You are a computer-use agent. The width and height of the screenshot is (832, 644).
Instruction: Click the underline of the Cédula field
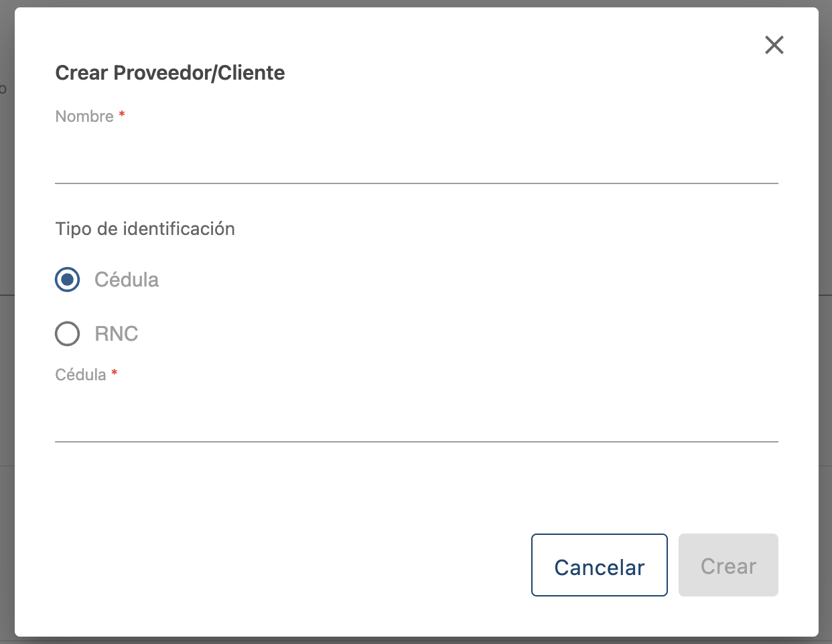(x=415, y=441)
